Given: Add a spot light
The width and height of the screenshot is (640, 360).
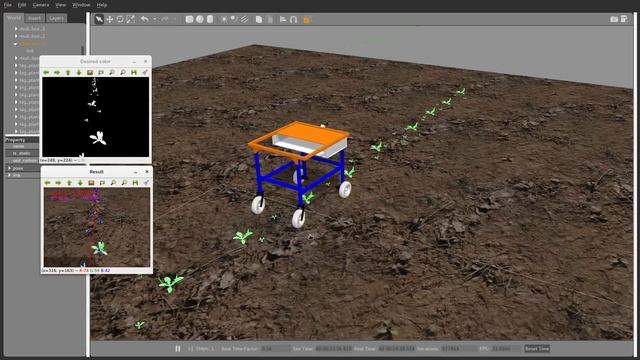Looking at the screenshot, I should 234,19.
